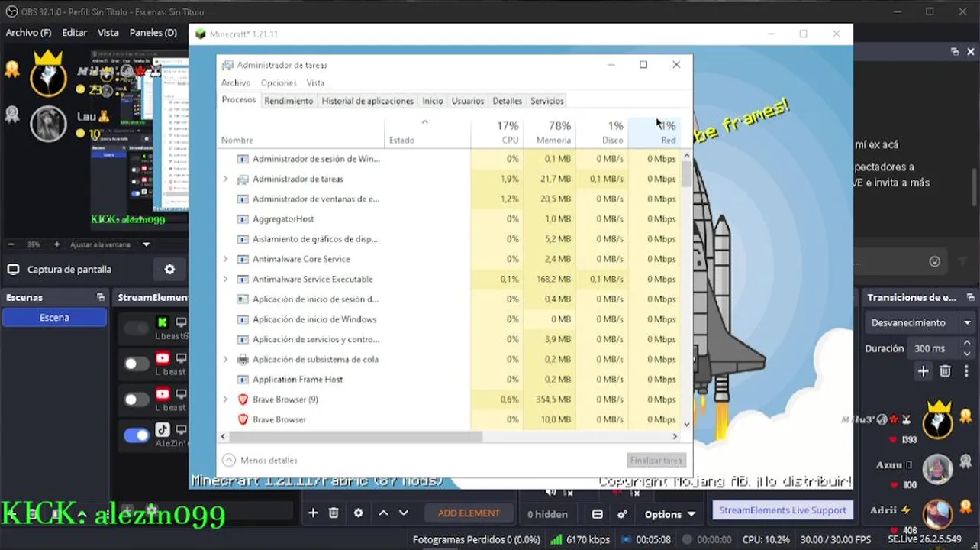Open the Options dropdown

(x=670, y=514)
